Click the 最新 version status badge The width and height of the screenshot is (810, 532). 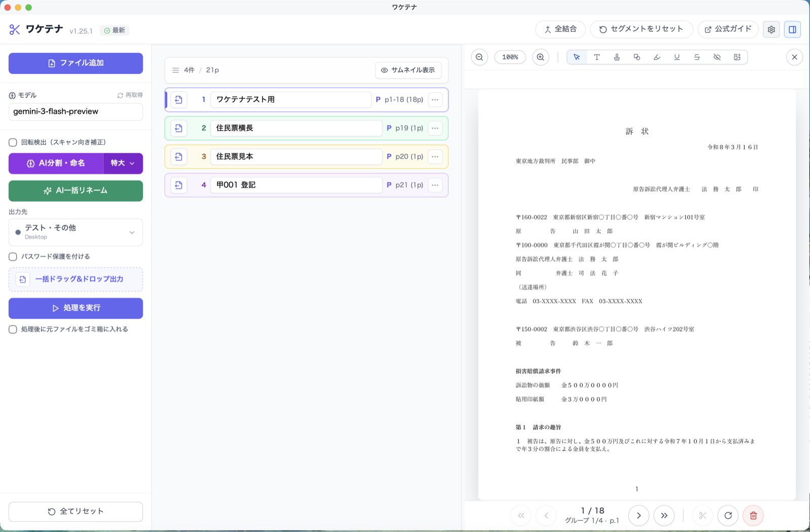(114, 30)
